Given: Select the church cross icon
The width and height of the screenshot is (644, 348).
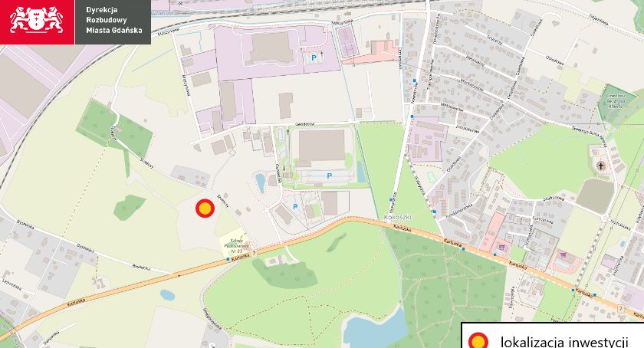Looking at the screenshot, I should click(600, 166).
